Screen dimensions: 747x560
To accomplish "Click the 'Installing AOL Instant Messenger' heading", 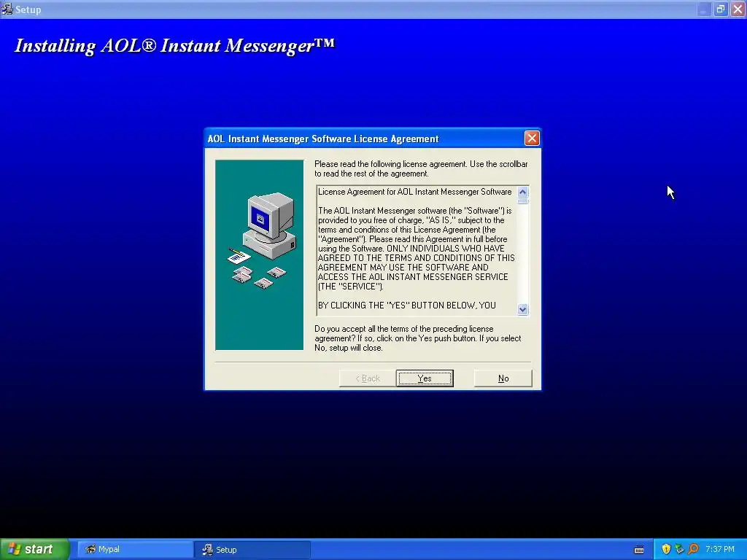I will click(x=175, y=46).
